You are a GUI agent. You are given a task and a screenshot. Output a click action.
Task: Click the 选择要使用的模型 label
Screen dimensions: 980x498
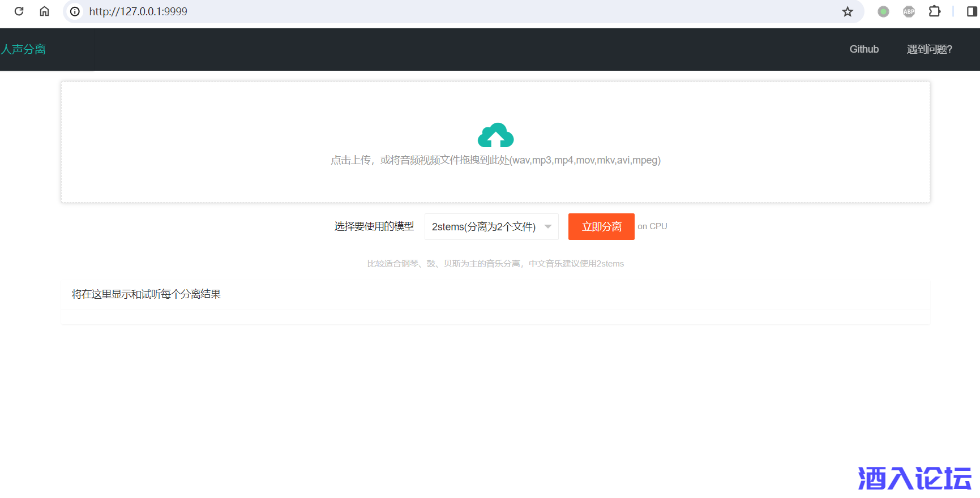pyautogui.click(x=374, y=226)
